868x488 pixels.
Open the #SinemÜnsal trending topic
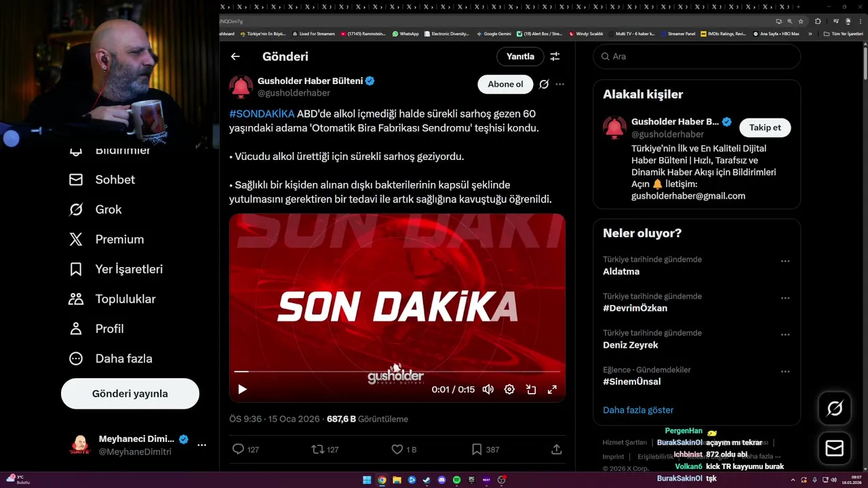tap(631, 382)
